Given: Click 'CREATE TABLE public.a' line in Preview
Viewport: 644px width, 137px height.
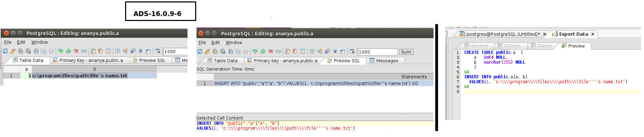Looking at the screenshot, I should click(x=493, y=52).
